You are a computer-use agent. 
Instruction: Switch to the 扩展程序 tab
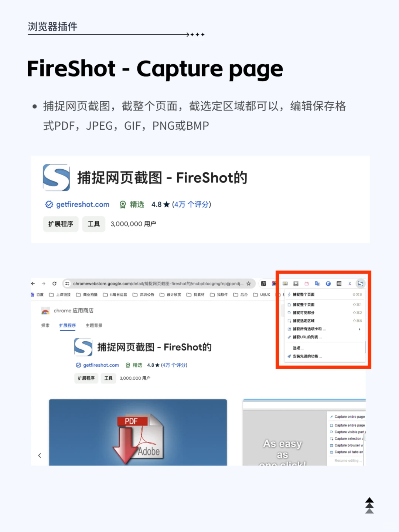[67, 325]
